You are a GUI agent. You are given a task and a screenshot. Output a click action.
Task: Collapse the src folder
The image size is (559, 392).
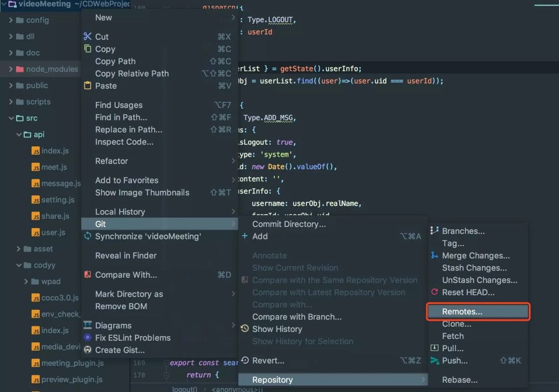[x=11, y=118]
